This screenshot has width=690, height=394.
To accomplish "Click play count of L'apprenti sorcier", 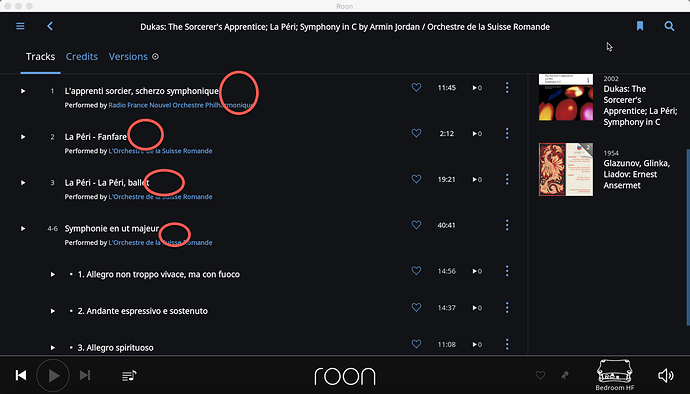I will [477, 88].
